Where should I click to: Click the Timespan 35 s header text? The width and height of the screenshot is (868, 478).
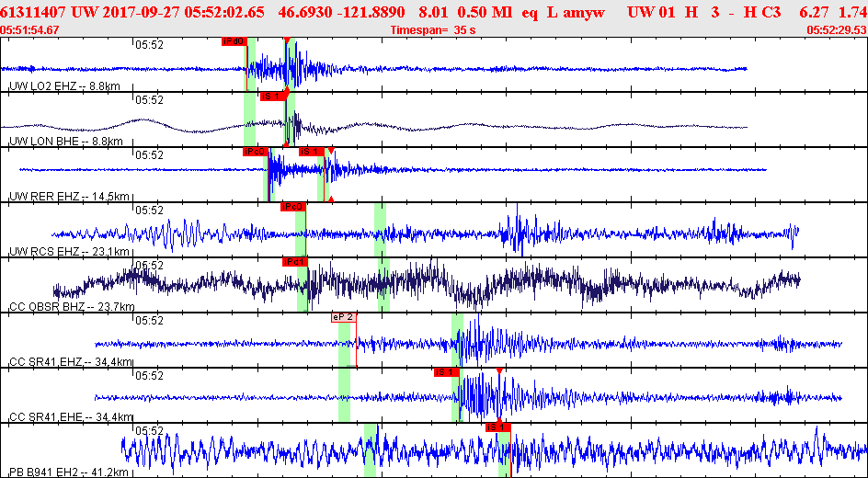click(x=431, y=30)
